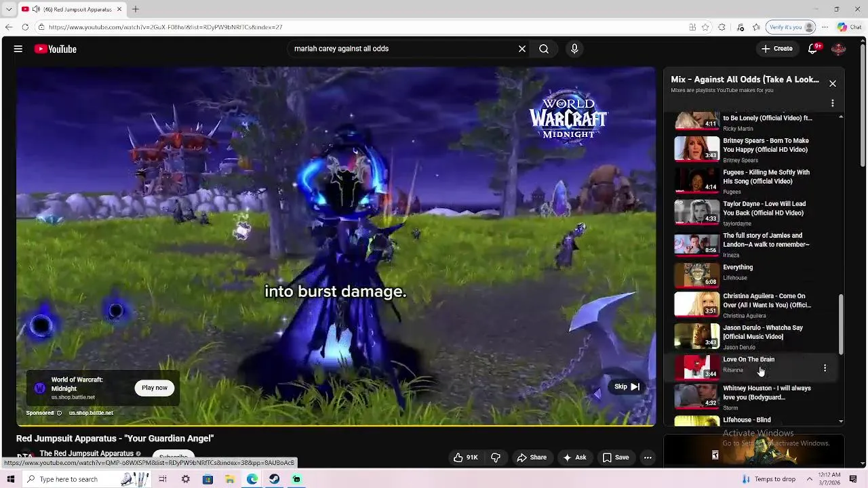Start voice search with microphone icon
This screenshot has height=488, width=868.
(574, 49)
